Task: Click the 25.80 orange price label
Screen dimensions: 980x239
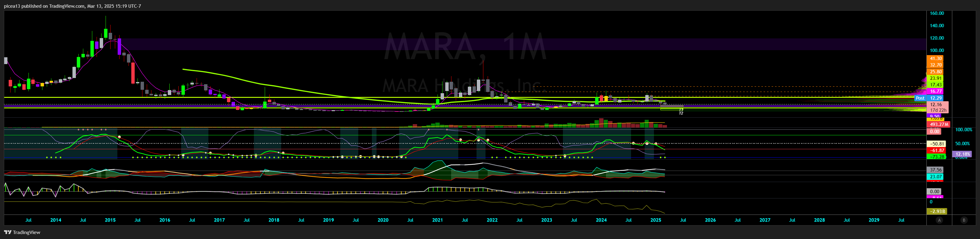Action: 936,72
